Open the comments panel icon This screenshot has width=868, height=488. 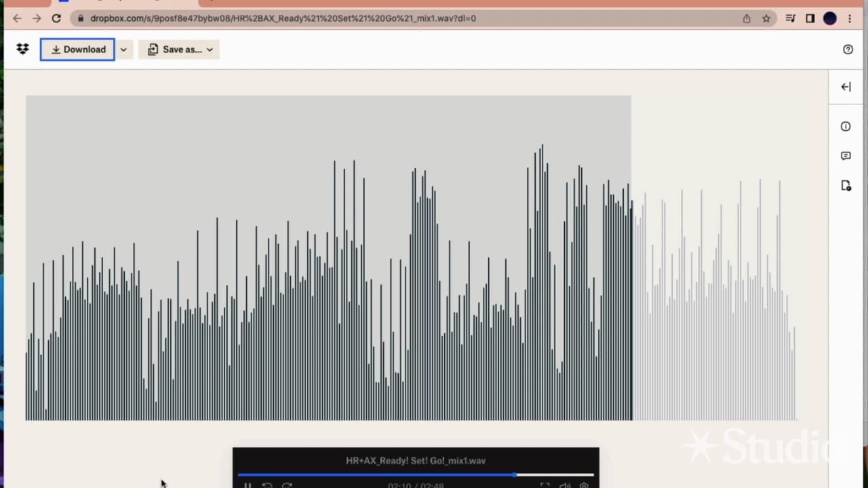[846, 156]
